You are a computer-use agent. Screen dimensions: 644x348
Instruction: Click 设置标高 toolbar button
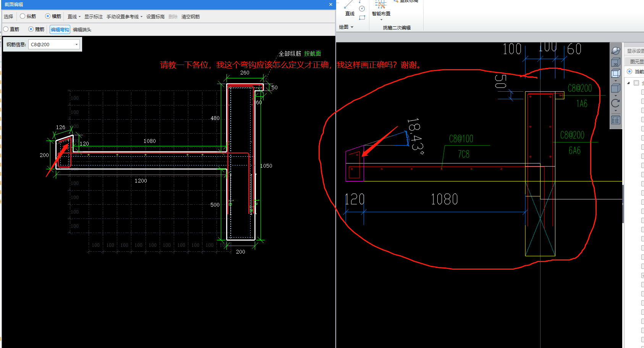(155, 17)
